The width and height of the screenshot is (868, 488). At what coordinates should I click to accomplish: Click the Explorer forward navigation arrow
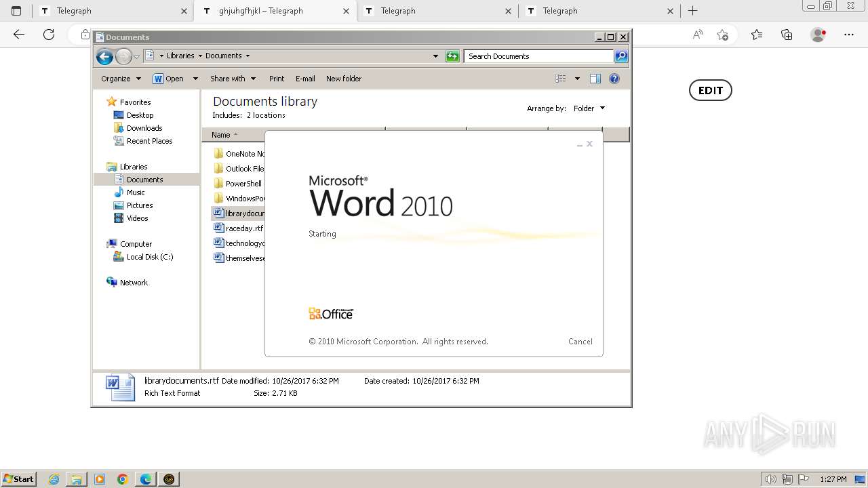123,56
